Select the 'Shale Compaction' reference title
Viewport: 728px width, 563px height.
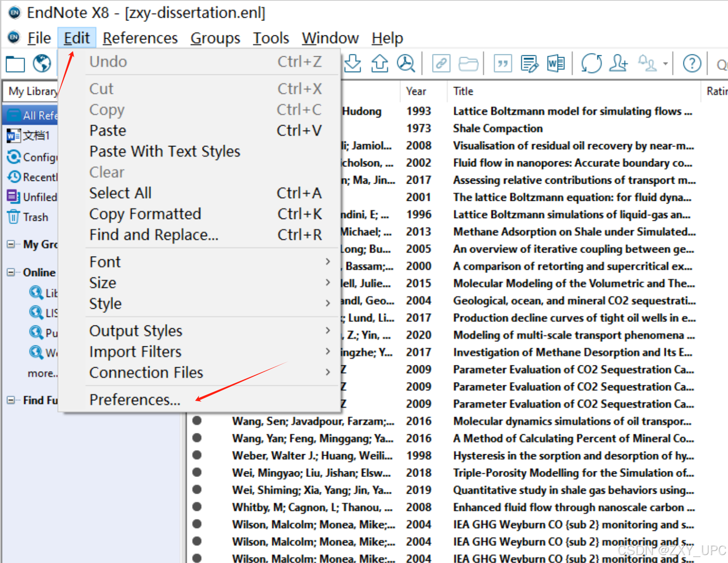pos(498,128)
